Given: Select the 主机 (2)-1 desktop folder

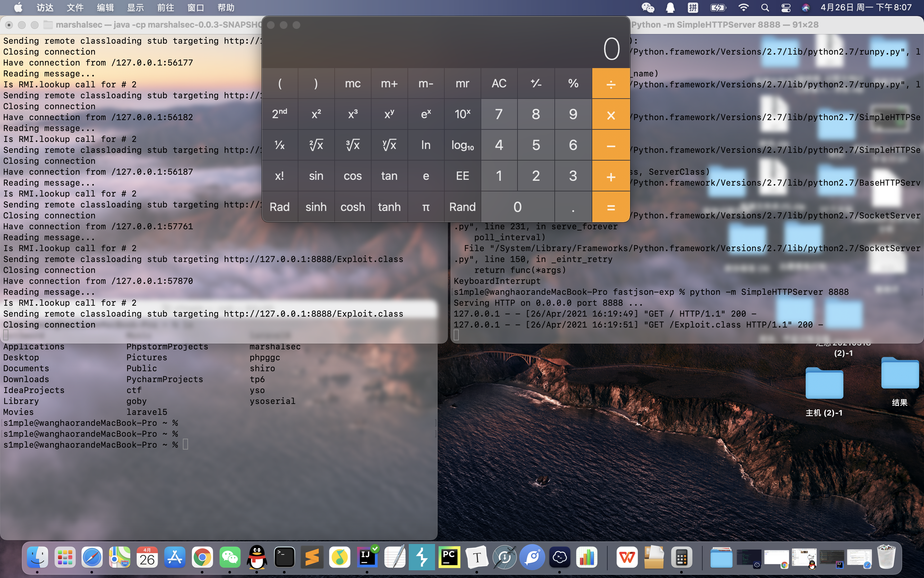Looking at the screenshot, I should (824, 391).
